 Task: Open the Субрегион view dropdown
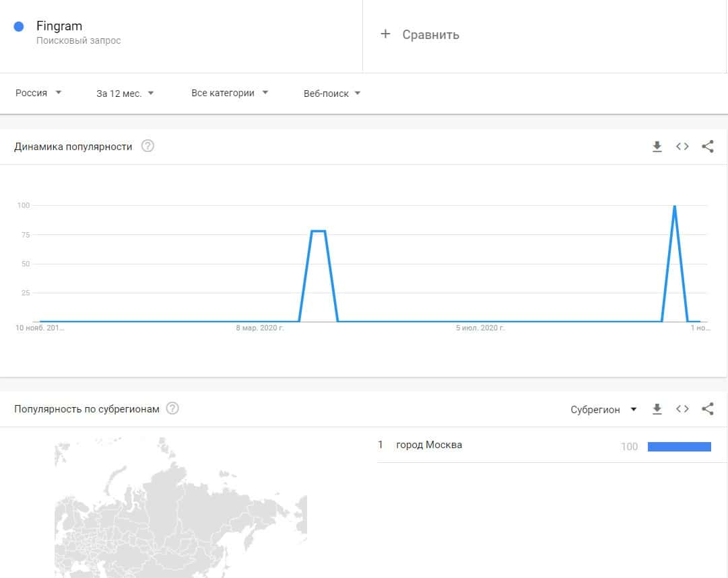coord(603,410)
